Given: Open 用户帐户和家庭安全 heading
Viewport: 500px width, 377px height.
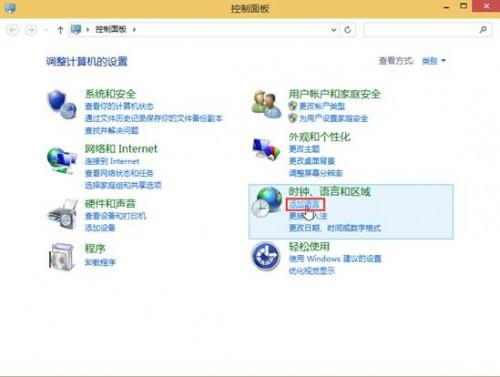Looking at the screenshot, I should point(335,94).
